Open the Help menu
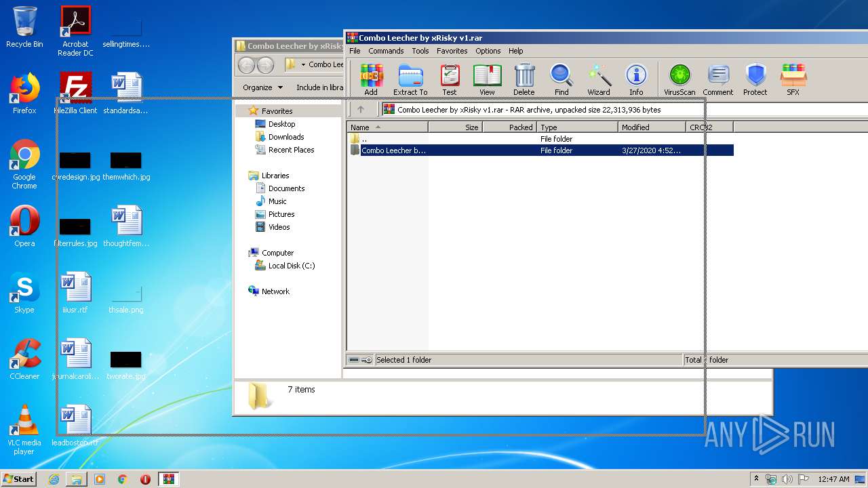Screen dimensions: 868x488 pyautogui.click(x=516, y=51)
